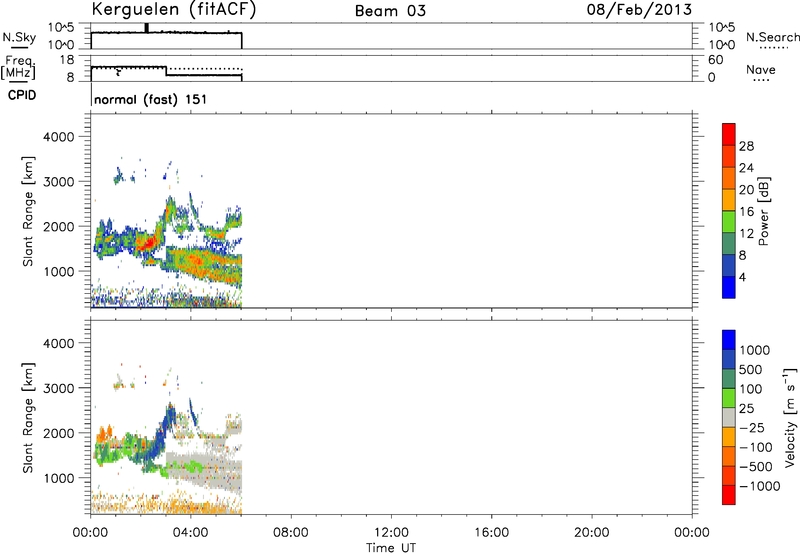The width and height of the screenshot is (800, 554).
Task: Click the "Power [dB]" colorbar title
Action: tap(763, 211)
